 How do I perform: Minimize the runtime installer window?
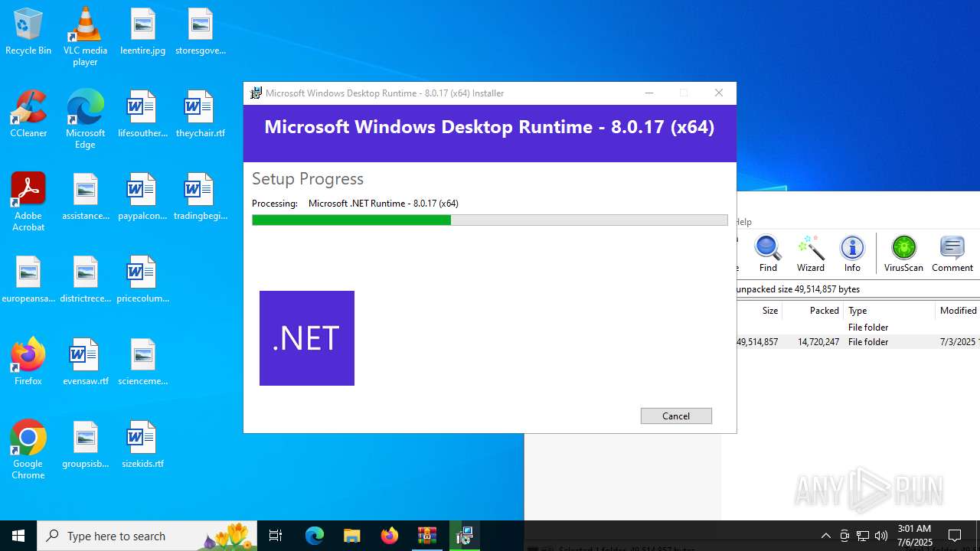pyautogui.click(x=649, y=93)
